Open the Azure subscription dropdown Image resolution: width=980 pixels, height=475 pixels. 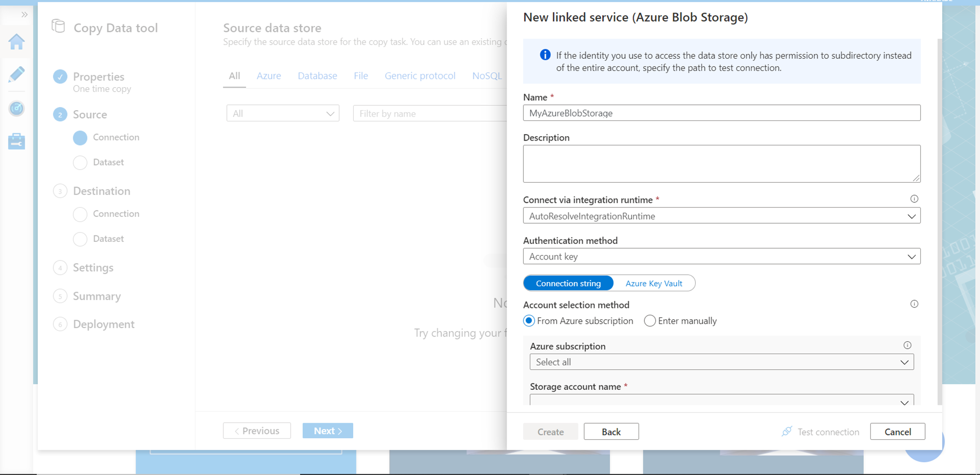pos(721,362)
